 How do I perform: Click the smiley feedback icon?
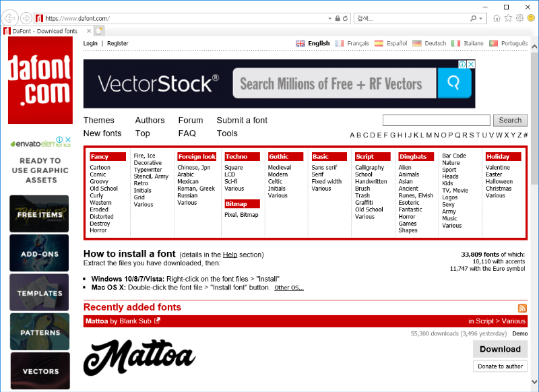tap(531, 18)
